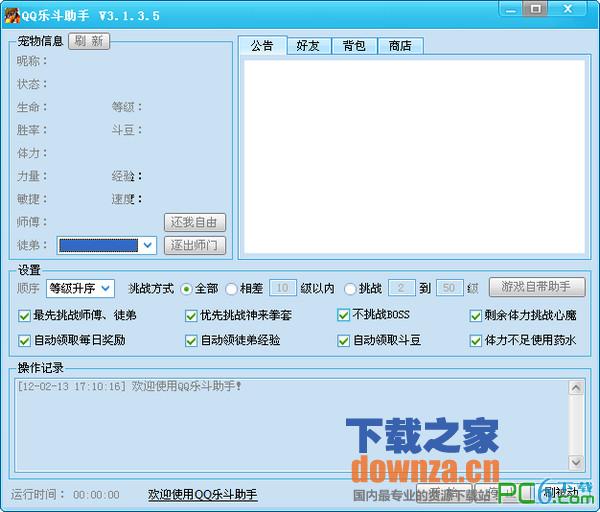
Task: Select the 全部 challenge mode radio
Action: coord(186,289)
